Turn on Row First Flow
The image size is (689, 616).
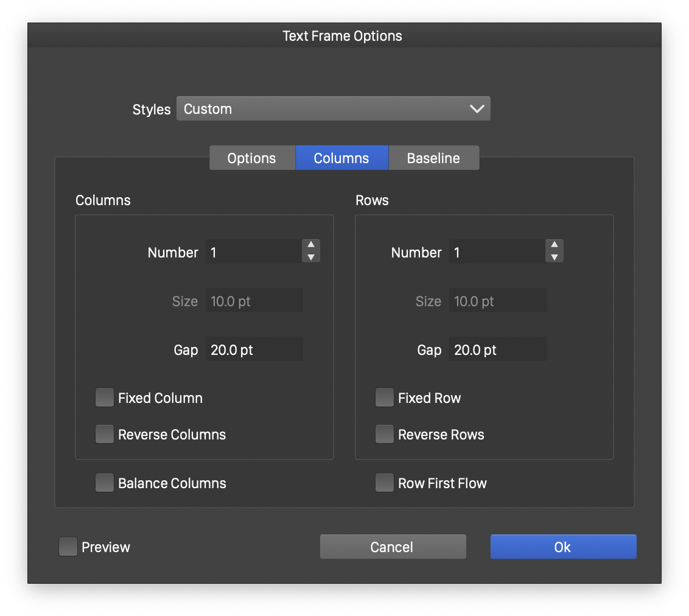(x=385, y=483)
